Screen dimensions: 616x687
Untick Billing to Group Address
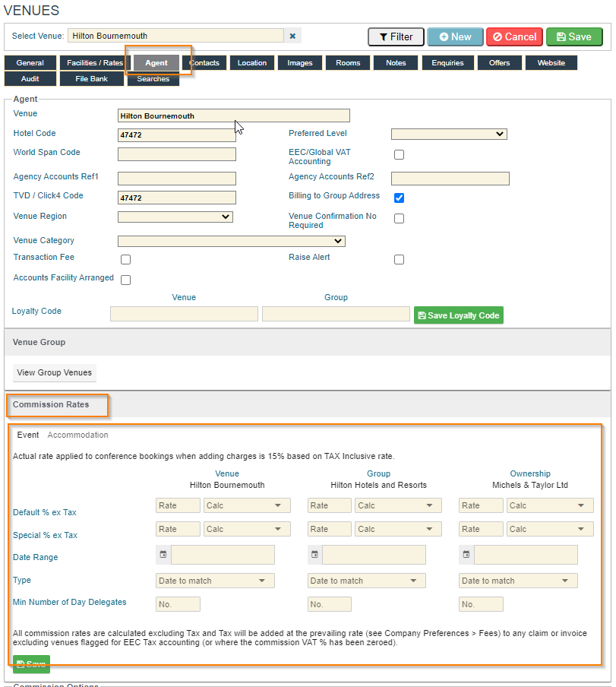tap(399, 198)
